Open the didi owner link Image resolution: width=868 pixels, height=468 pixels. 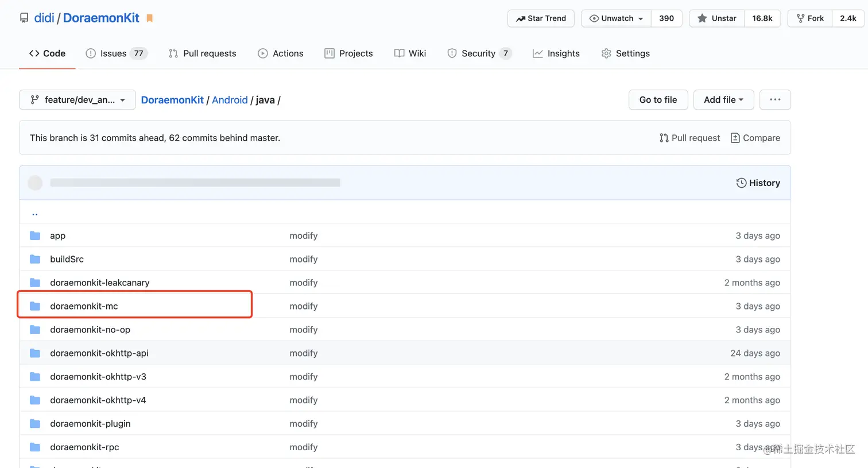[44, 18]
